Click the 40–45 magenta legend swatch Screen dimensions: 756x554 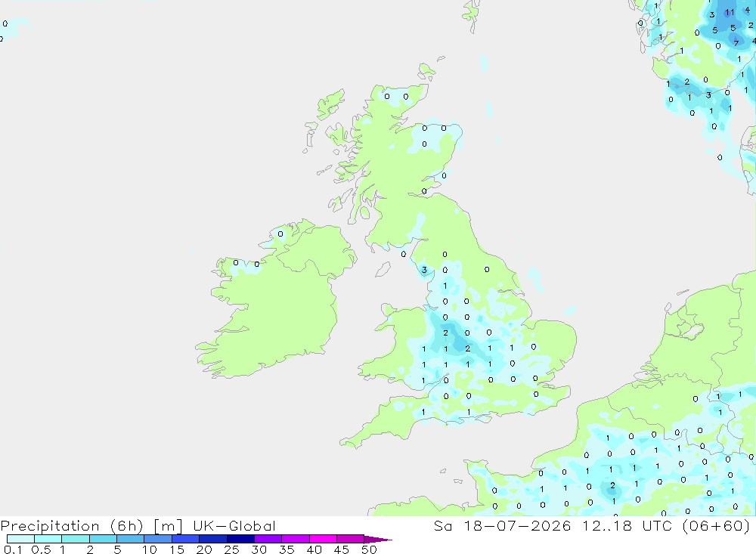tap(323, 539)
